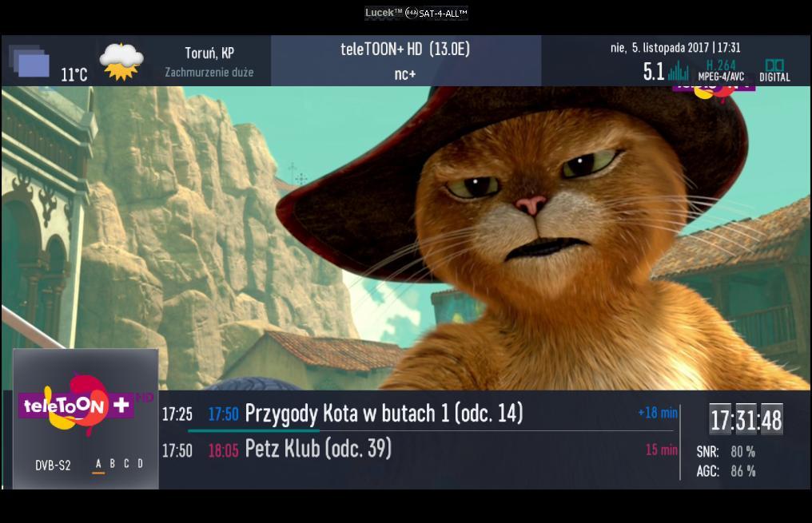Select tuner D indicator
Viewport: 812px width, 523px height.
[x=141, y=463]
